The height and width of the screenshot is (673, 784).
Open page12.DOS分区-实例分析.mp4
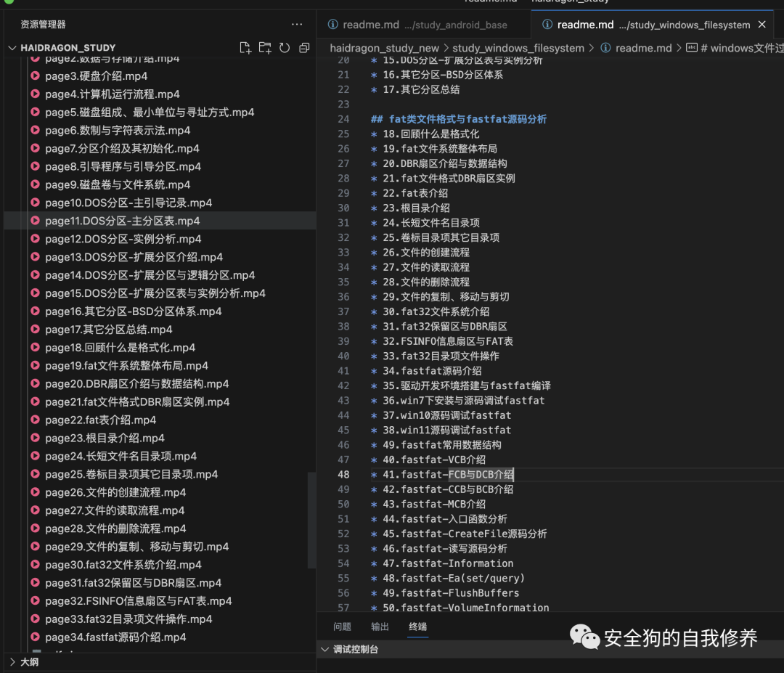pyautogui.click(x=123, y=239)
